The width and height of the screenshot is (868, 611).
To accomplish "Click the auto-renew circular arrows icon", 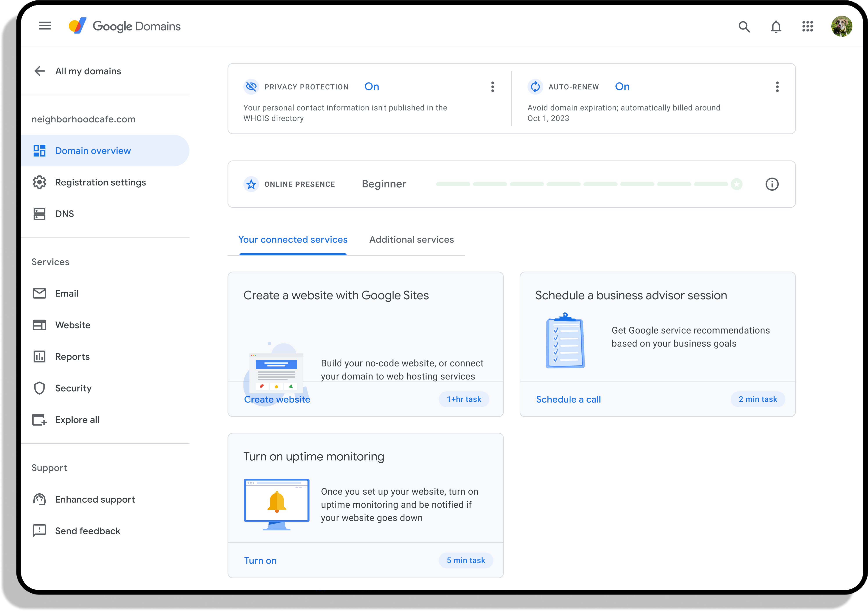I will 535,87.
